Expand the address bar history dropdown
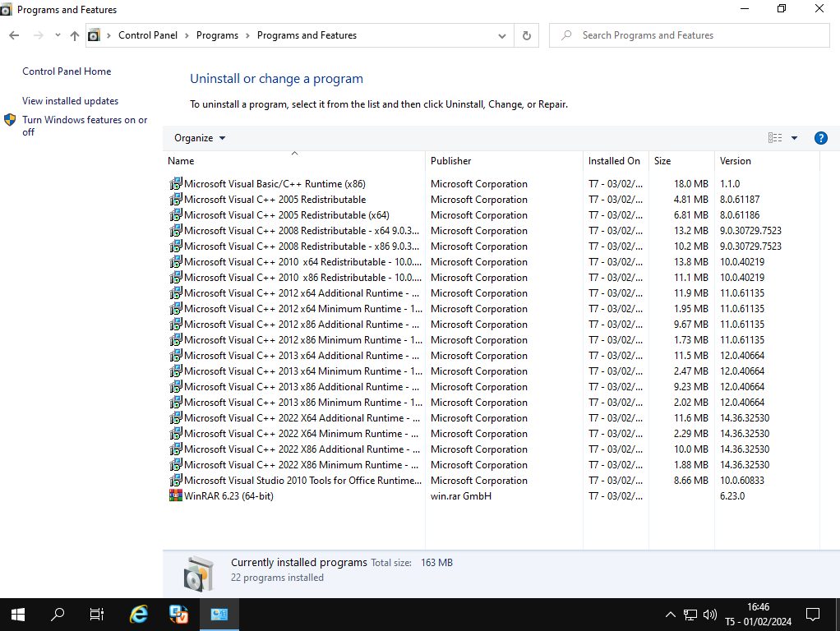This screenshot has width=840, height=631. coord(502,35)
